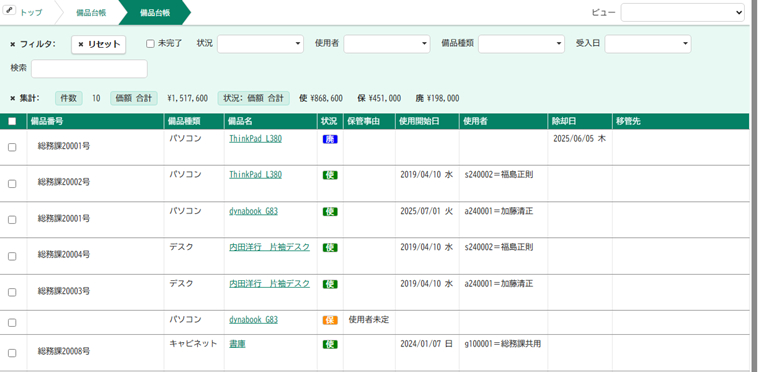Click 使 badge in the 総務課20004号 row
Screen dimensions: 759x372
[x=330, y=248]
